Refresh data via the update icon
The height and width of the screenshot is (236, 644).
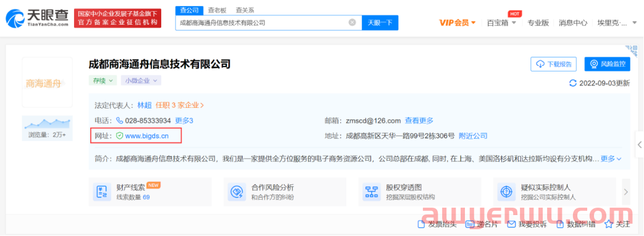[572, 83]
